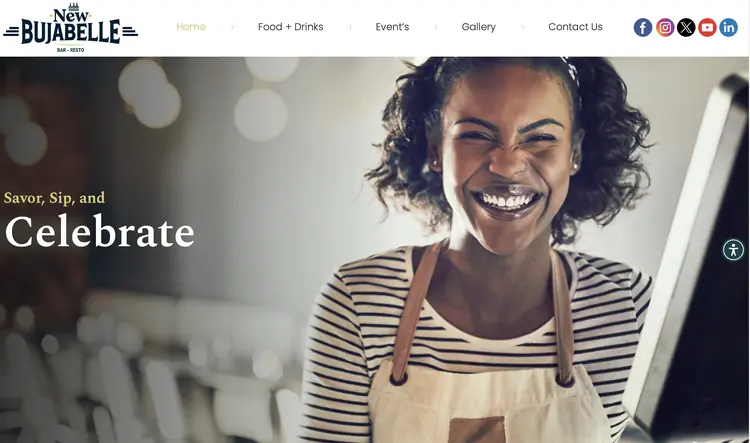
Task: Click the BAR - RESTO tagline under logo
Action: click(70, 50)
